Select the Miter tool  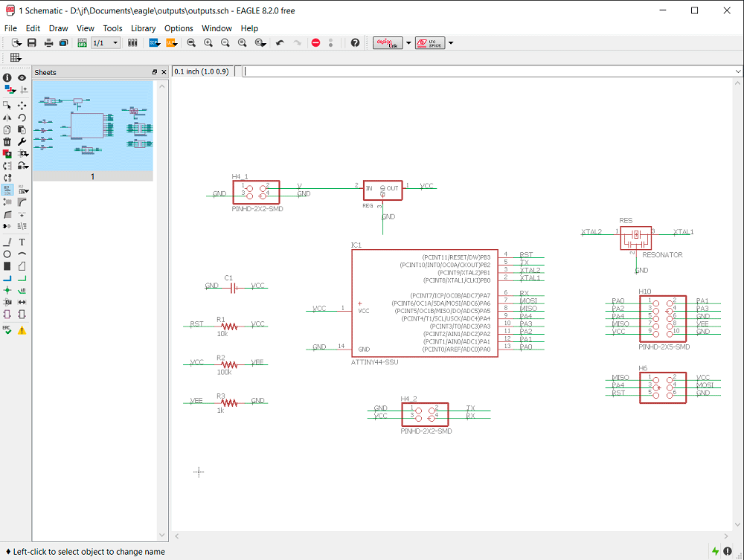pyautogui.click(x=22, y=202)
